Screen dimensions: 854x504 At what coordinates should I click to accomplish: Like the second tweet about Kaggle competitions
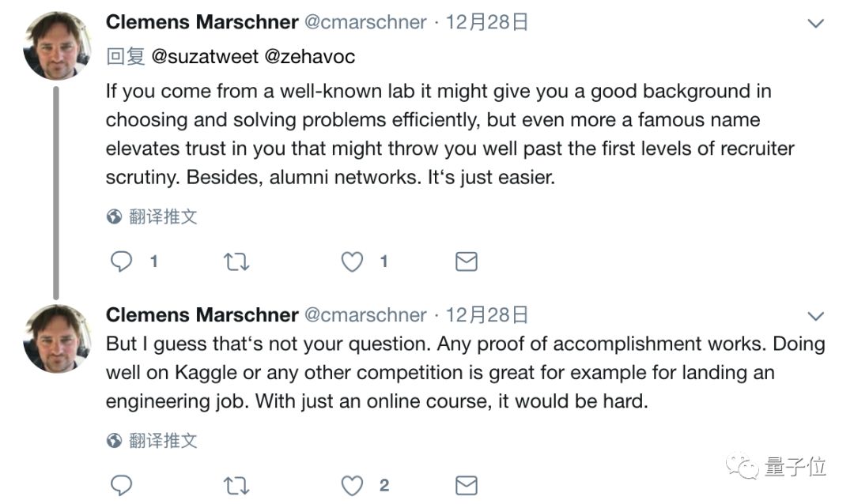point(352,485)
